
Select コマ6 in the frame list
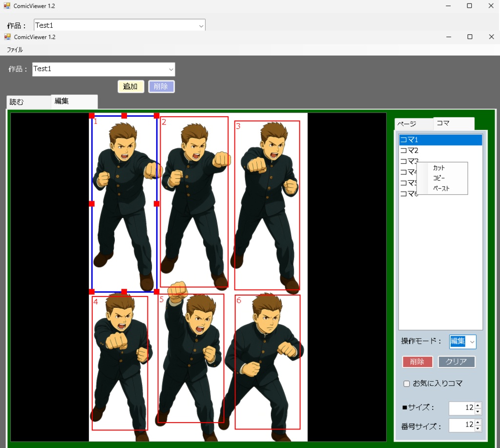(x=408, y=193)
